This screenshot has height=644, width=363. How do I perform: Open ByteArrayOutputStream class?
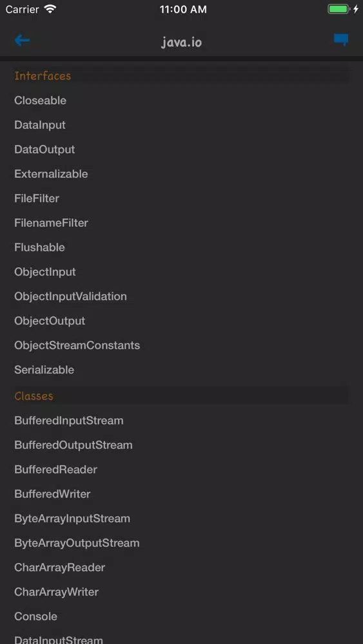[77, 543]
